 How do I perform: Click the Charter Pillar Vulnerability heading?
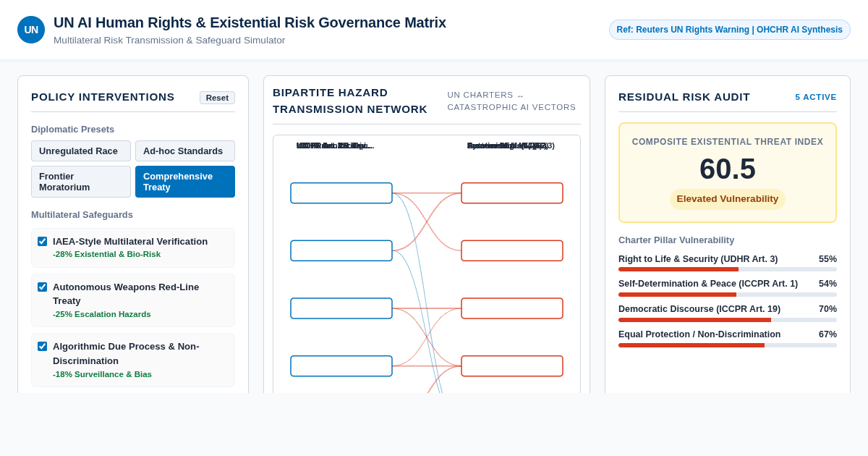676,240
